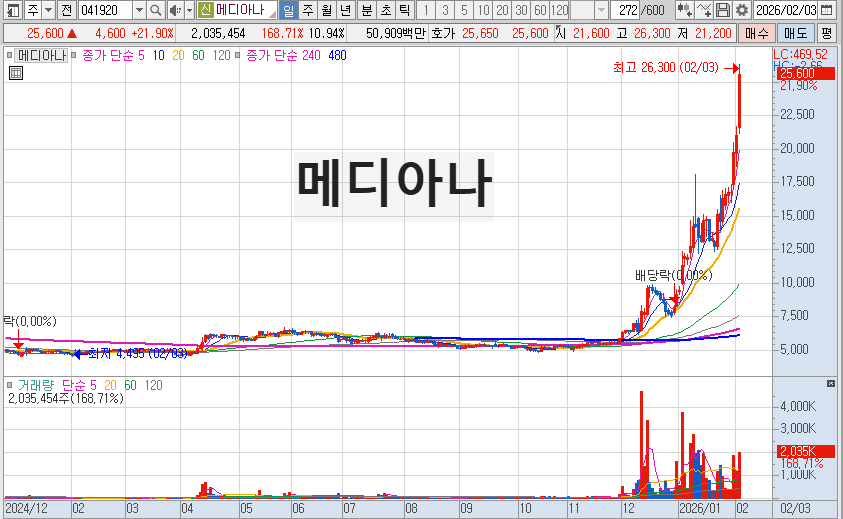Screen dimensions: 843x519
Task: Switch to 월 monthly chart tab
Action: [327, 10]
